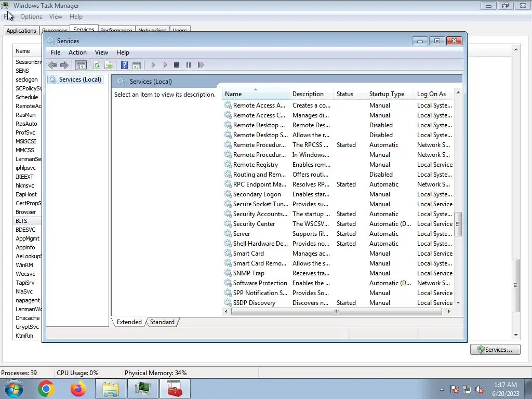Click the gear icon beside Security Center

228,223
